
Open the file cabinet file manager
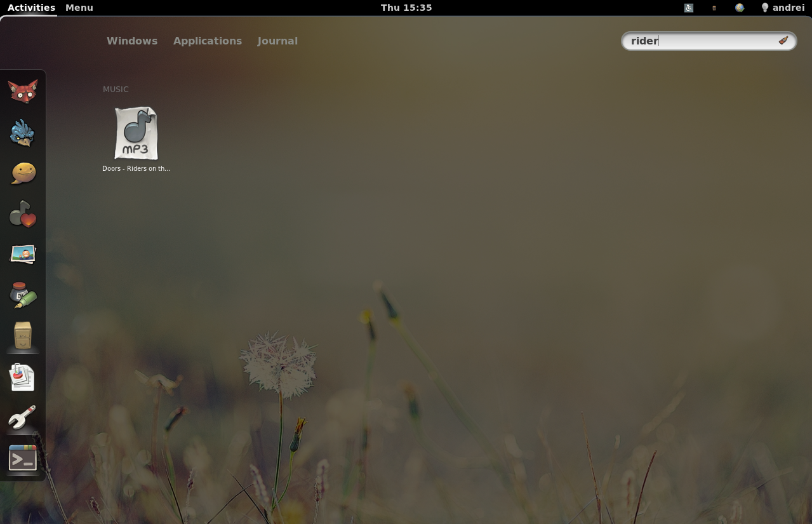(23, 335)
